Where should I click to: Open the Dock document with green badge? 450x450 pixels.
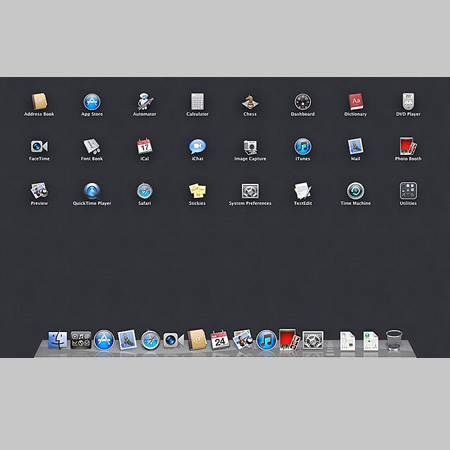(x=371, y=341)
